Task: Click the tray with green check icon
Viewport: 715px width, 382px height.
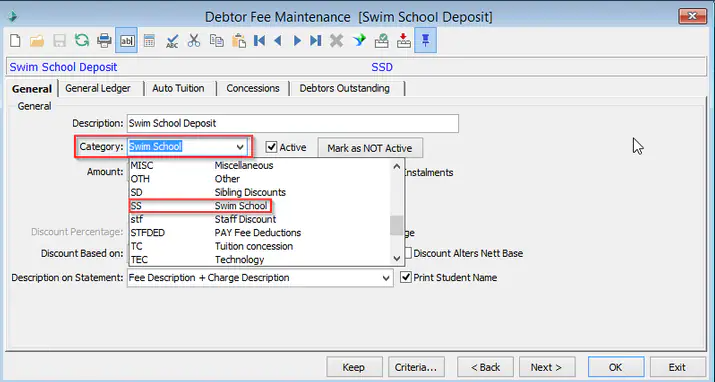Action: pyautogui.click(x=381, y=41)
